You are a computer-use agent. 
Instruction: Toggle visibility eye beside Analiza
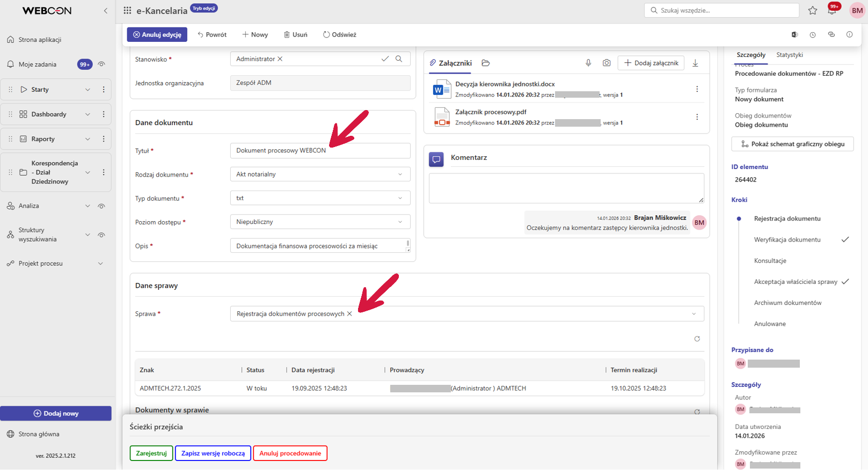(x=101, y=206)
